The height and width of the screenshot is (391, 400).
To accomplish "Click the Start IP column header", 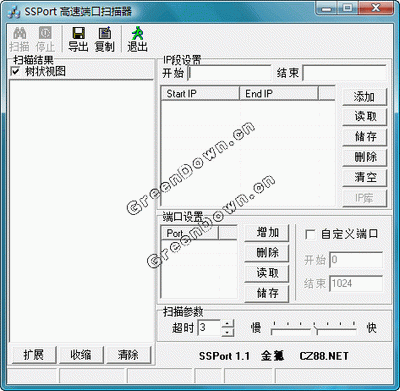I will 200,93.
